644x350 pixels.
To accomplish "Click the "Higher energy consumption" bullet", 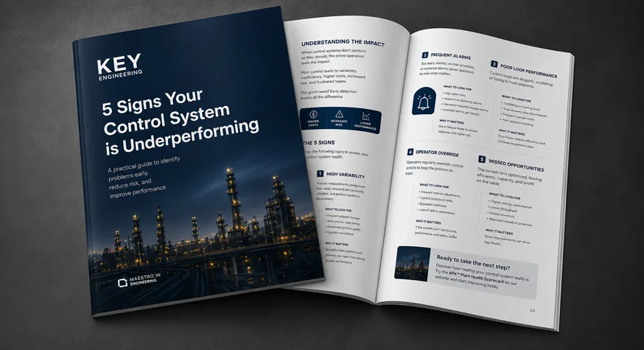I will click(x=511, y=204).
